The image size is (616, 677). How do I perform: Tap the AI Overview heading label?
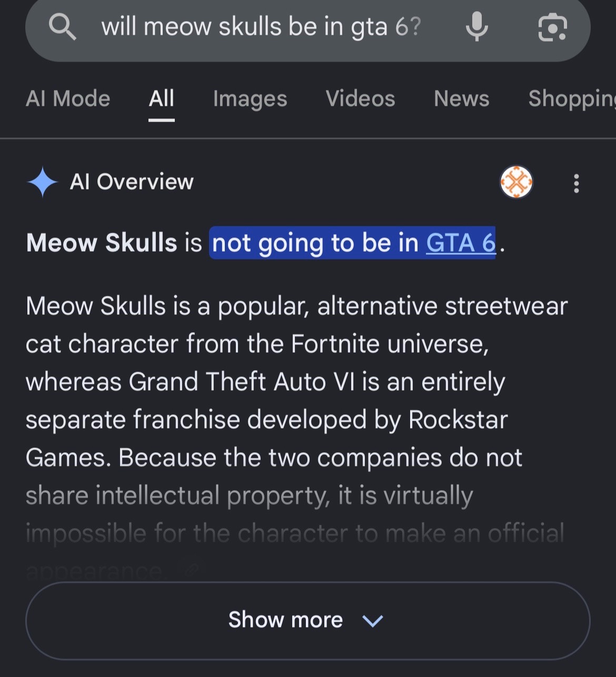[x=132, y=182]
